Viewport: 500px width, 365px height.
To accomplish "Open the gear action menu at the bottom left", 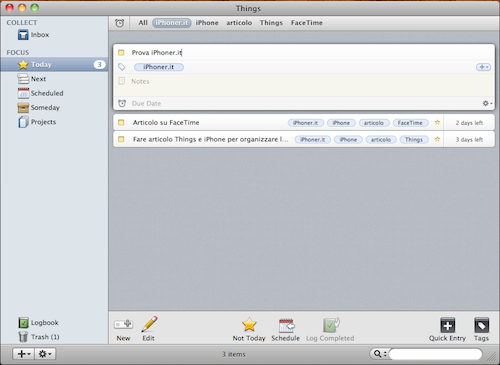I will (45, 354).
